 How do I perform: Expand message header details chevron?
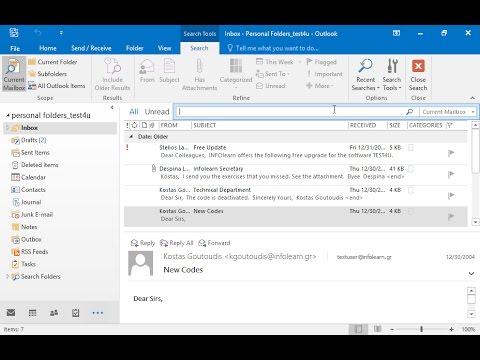471,273
